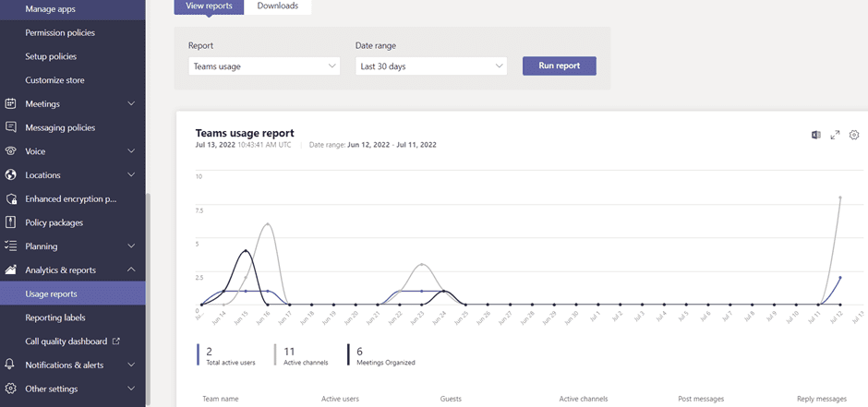Open Call quality dashboard link
Image resolution: width=868 pixels, height=407 pixels.
click(66, 341)
